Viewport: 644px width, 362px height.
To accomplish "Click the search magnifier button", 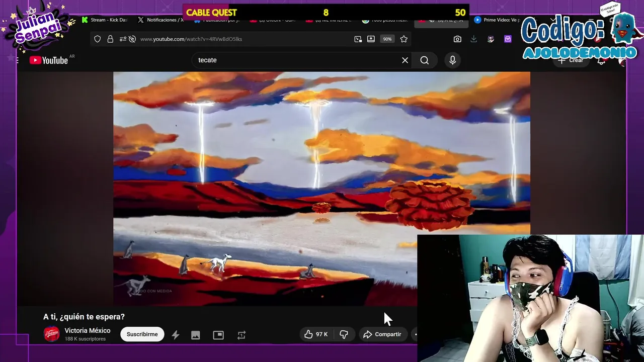I will [425, 60].
